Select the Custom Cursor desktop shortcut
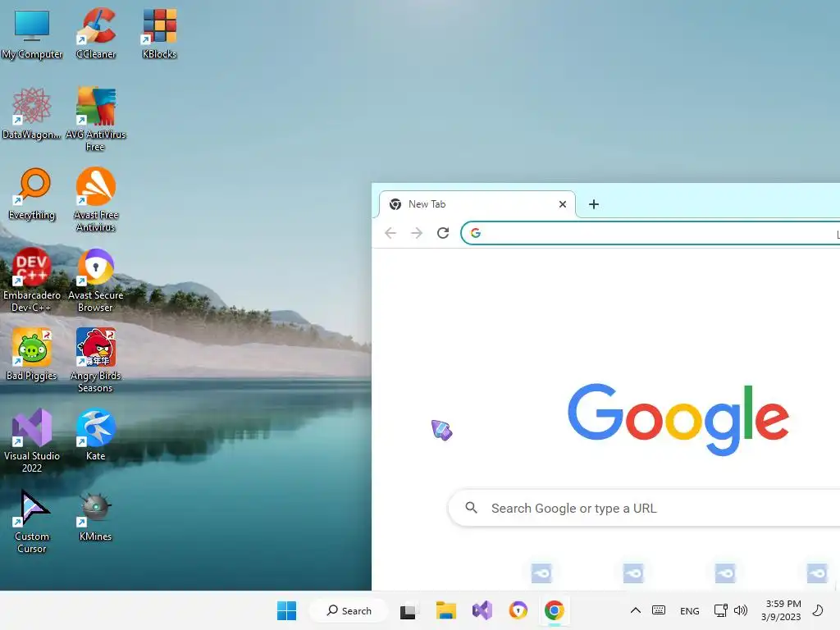840x630 pixels. pos(32,521)
